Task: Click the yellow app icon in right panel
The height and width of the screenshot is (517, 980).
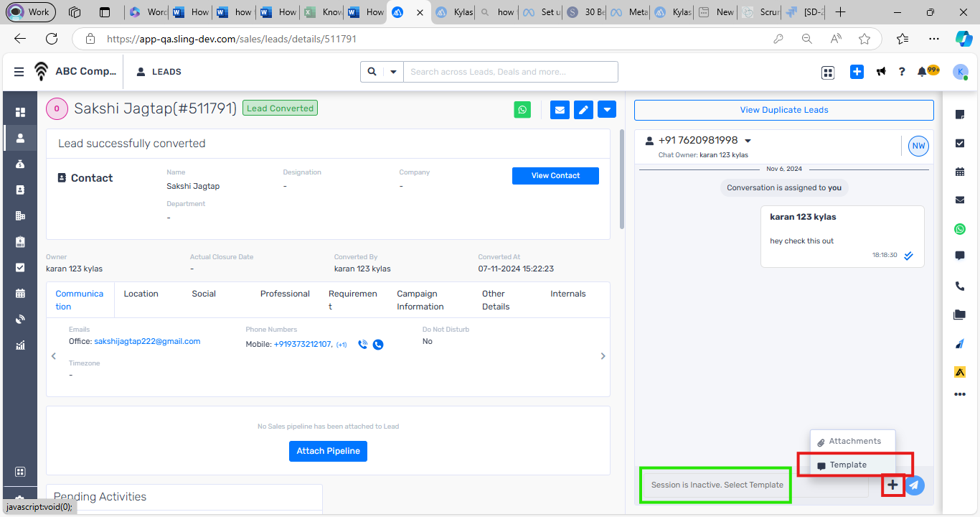Action: click(x=960, y=372)
